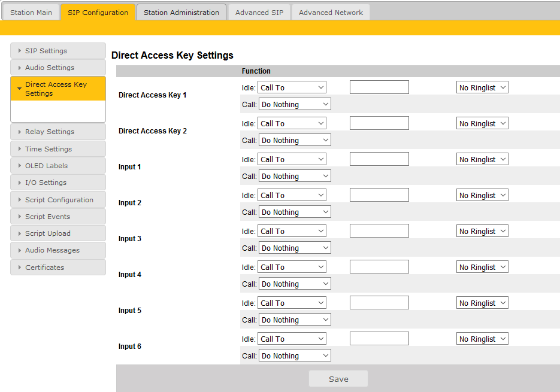Select Certificates in the sidebar
This screenshot has width=560, height=392.
point(57,268)
